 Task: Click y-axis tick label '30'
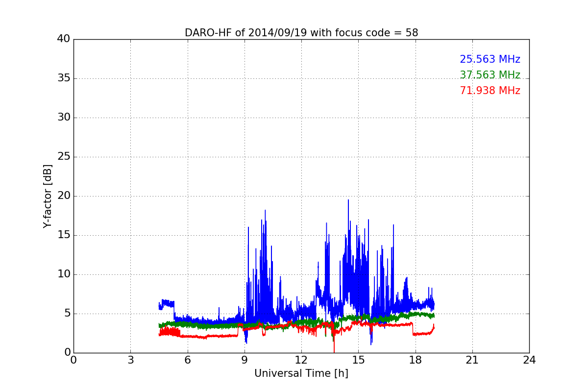point(64,118)
